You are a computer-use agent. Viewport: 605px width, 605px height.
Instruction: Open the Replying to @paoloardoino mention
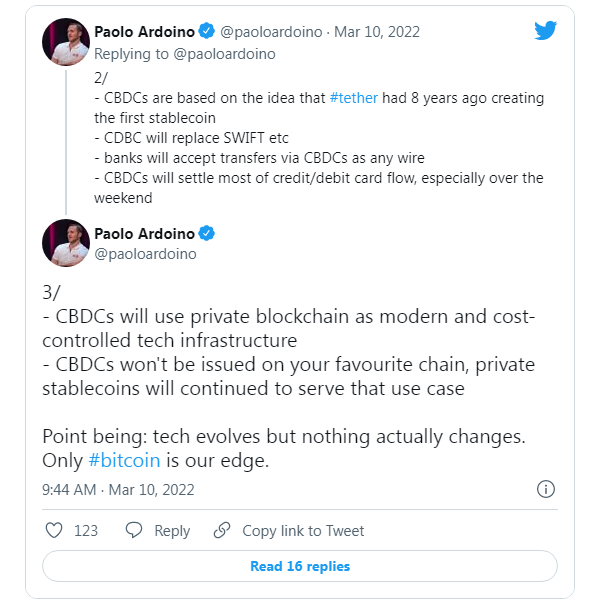224,54
